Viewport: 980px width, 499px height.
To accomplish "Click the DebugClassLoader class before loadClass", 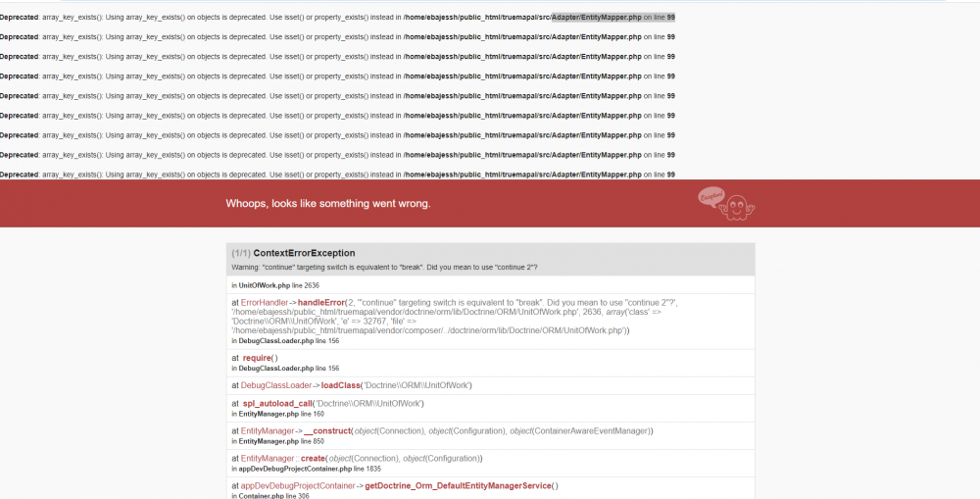I will 275,385.
